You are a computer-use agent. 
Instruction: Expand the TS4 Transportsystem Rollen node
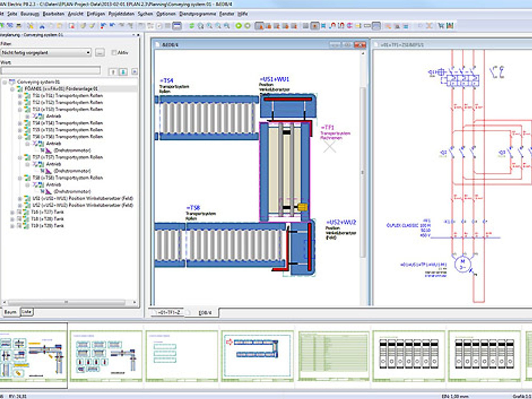click(20, 123)
